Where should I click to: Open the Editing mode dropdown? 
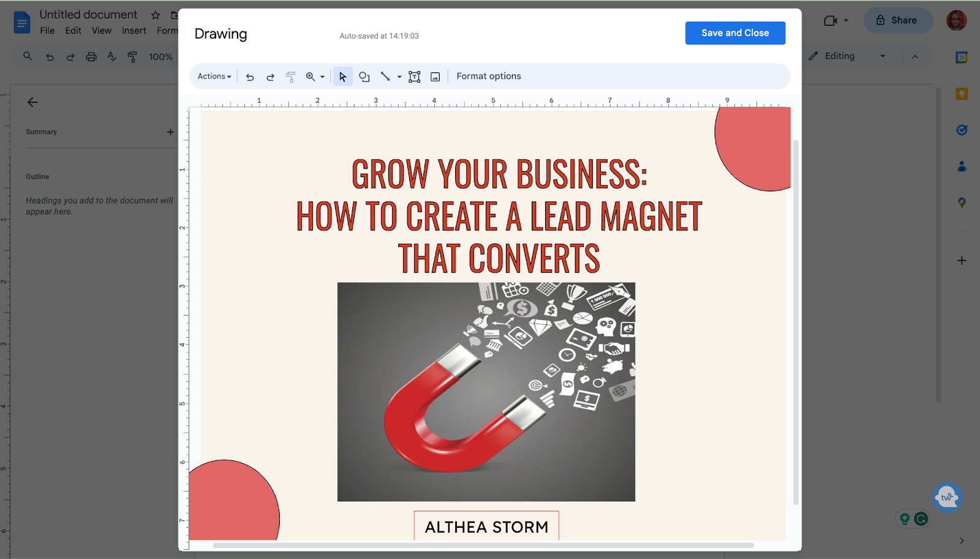[x=848, y=56]
